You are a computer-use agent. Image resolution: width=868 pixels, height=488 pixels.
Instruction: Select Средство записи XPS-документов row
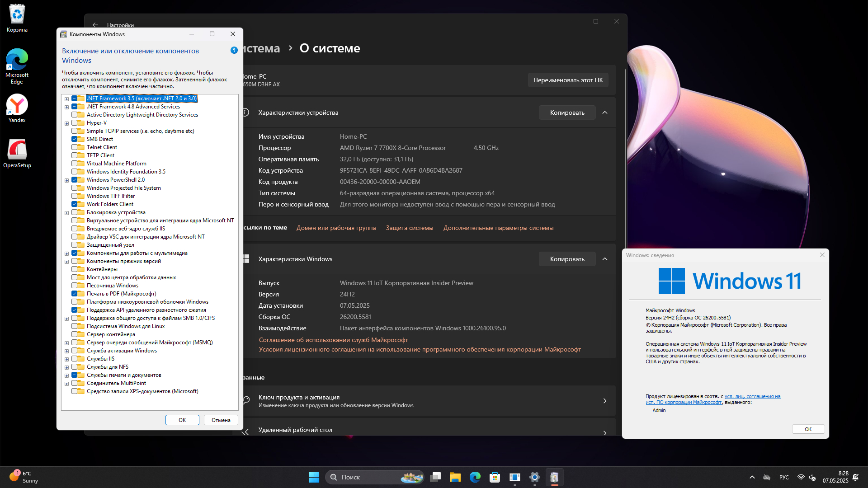[x=142, y=391]
